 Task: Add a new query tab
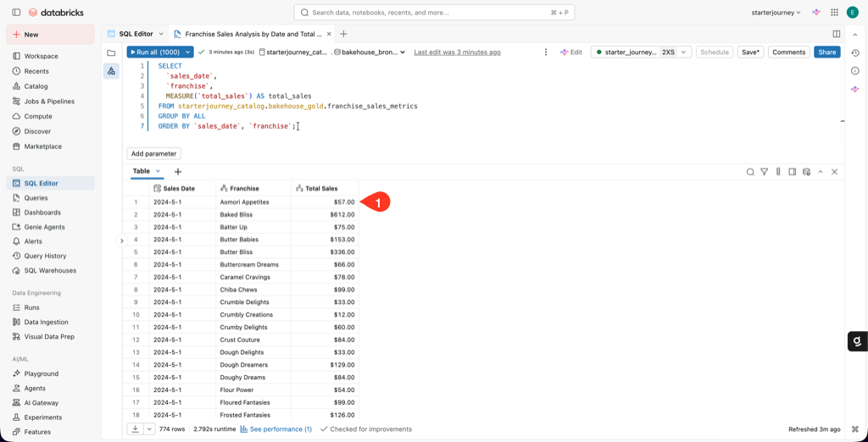pyautogui.click(x=344, y=34)
